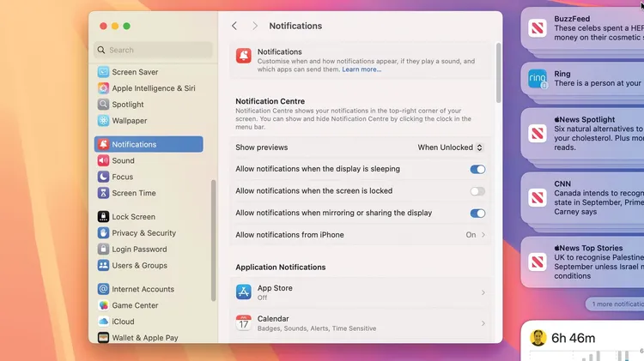Click the Screen Time 6h 46m widget
This screenshot has width=644, height=361.
pos(582,340)
